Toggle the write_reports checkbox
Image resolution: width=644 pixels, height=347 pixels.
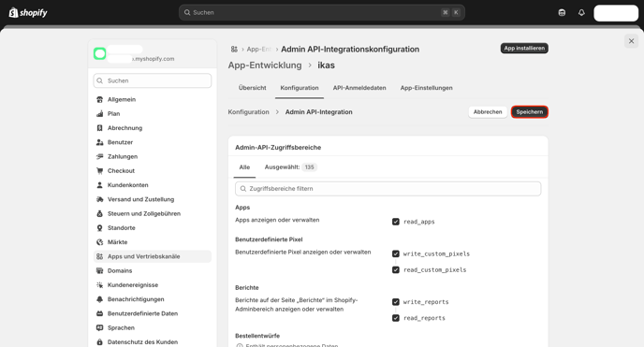point(396,302)
